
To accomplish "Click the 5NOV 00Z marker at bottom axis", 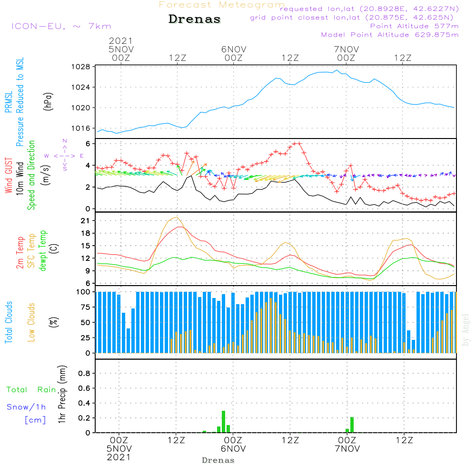I will click(x=119, y=449).
